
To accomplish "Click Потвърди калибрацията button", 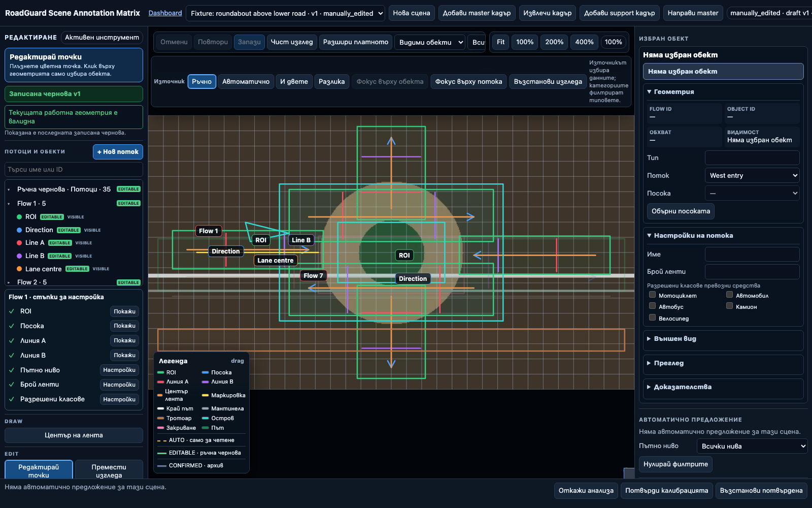I will pyautogui.click(x=666, y=491).
